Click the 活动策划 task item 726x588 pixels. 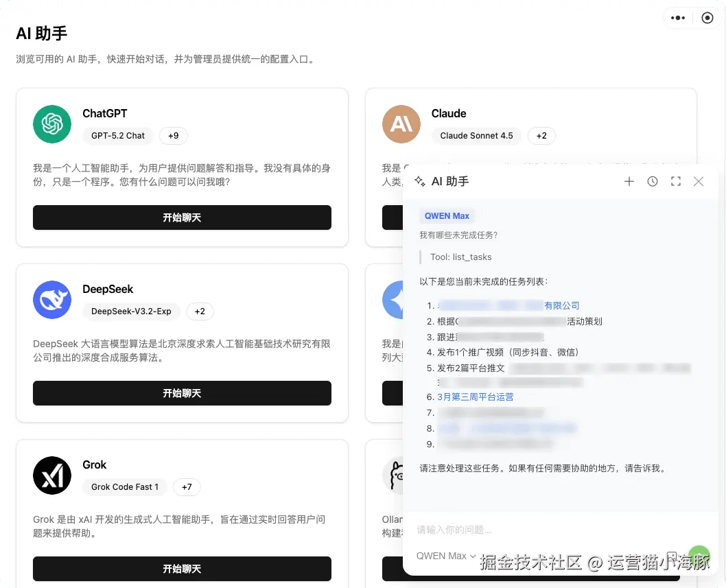click(519, 321)
